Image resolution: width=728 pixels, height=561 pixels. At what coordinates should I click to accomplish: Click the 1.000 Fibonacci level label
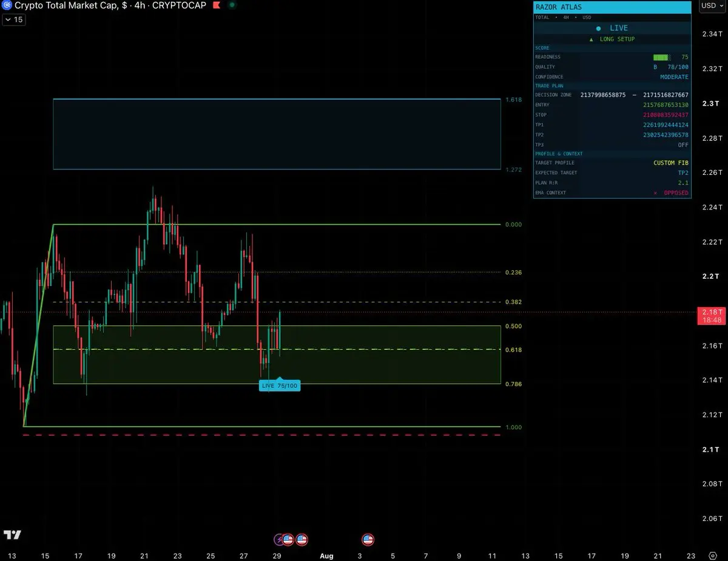pos(513,427)
